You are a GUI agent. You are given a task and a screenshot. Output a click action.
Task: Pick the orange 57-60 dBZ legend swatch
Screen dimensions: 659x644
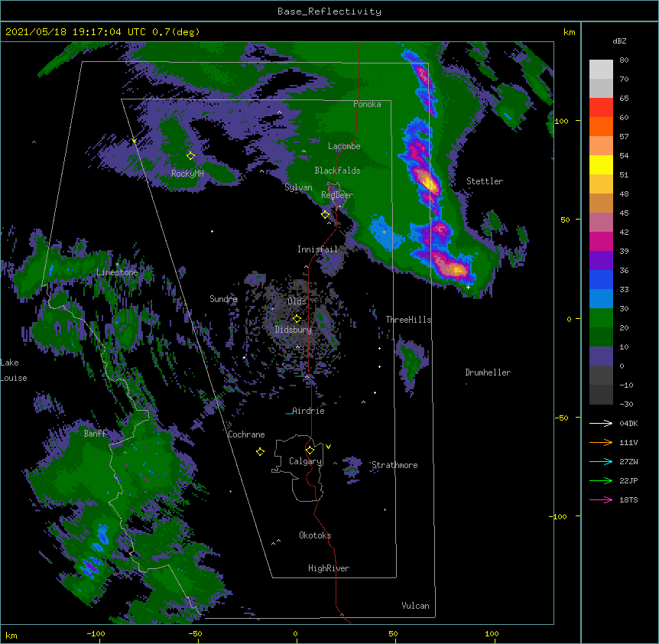coord(601,126)
